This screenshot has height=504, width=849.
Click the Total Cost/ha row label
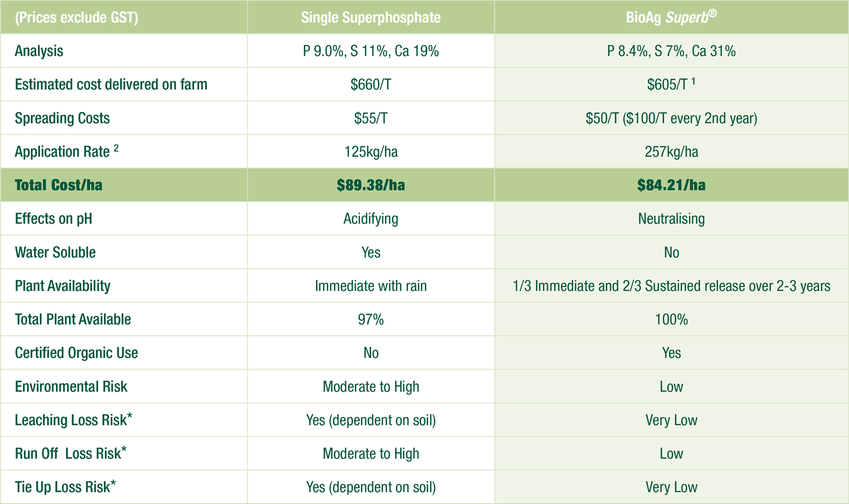59,185
